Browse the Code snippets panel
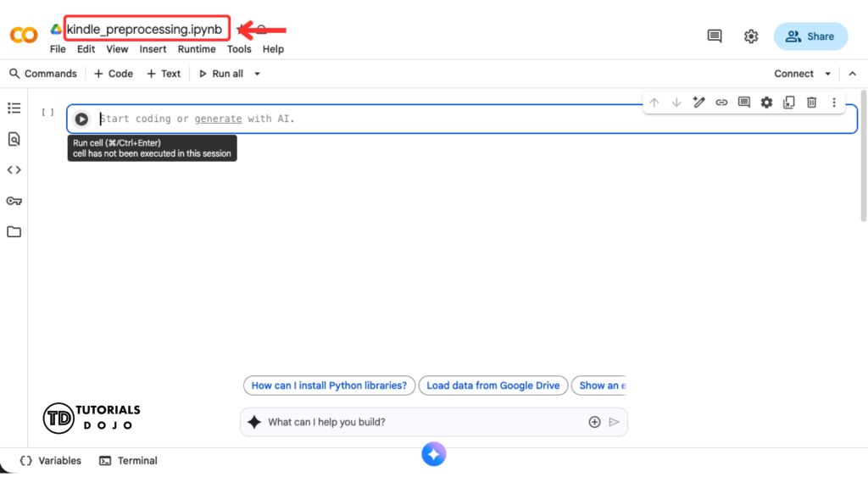The image size is (868, 488). click(x=14, y=169)
